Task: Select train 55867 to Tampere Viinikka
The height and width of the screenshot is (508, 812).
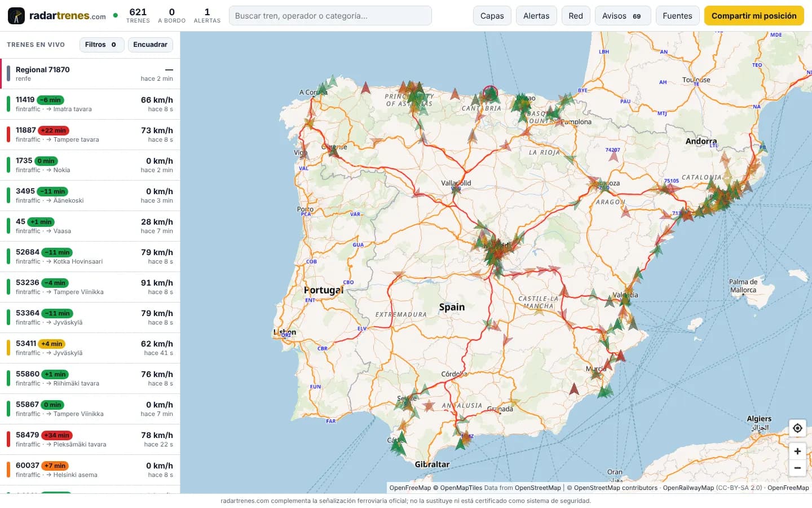Action: pyautogui.click(x=90, y=409)
